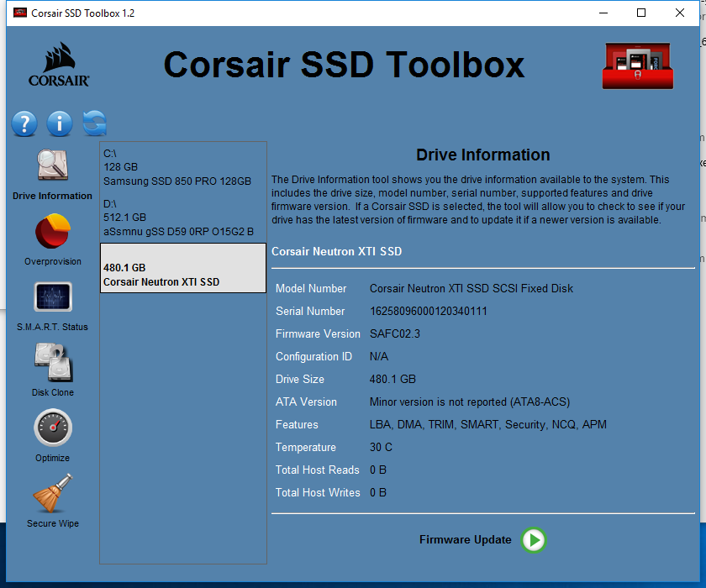Image resolution: width=706 pixels, height=588 pixels.
Task: Click the Info icon
Action: click(59, 123)
